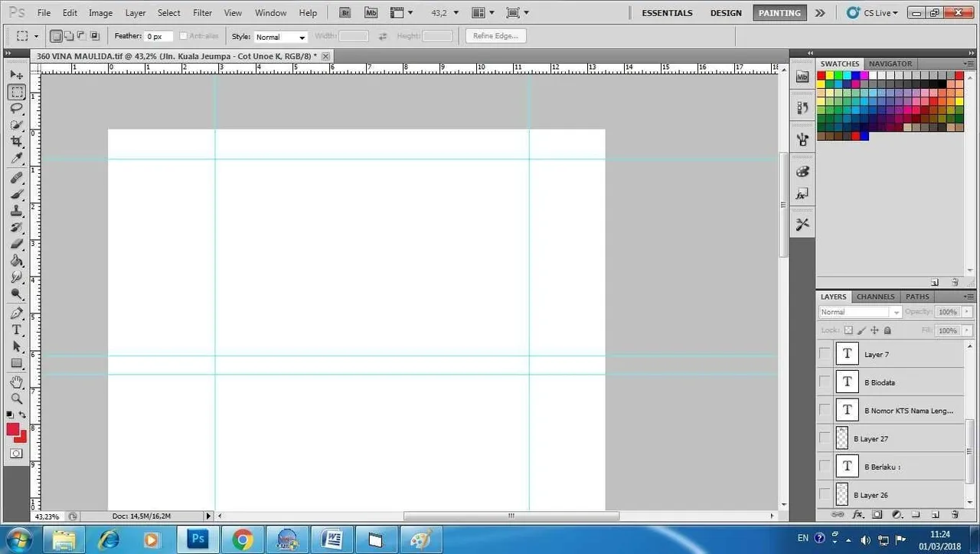The image size is (980, 554).
Task: Select the Quick Selection tool
Action: [x=16, y=125]
